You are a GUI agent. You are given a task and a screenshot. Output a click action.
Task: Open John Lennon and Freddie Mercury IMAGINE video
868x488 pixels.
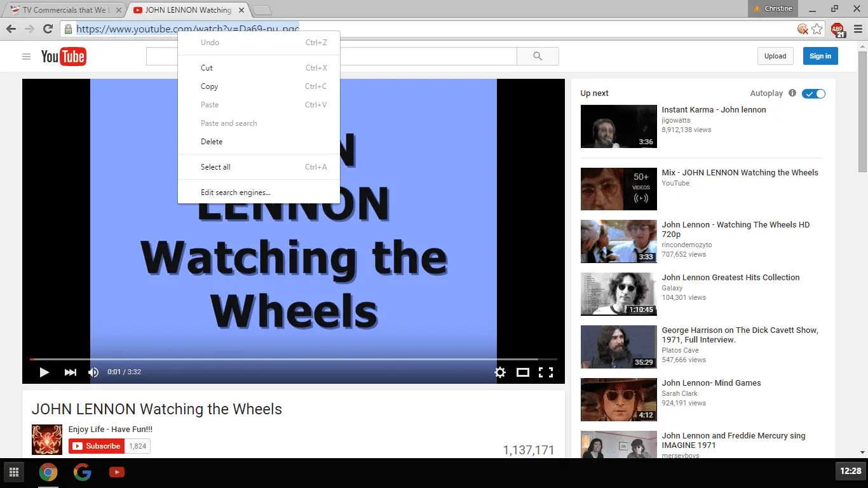click(733, 440)
